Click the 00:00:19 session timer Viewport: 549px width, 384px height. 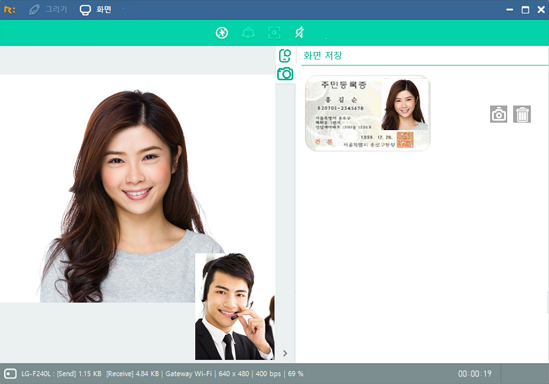click(474, 374)
